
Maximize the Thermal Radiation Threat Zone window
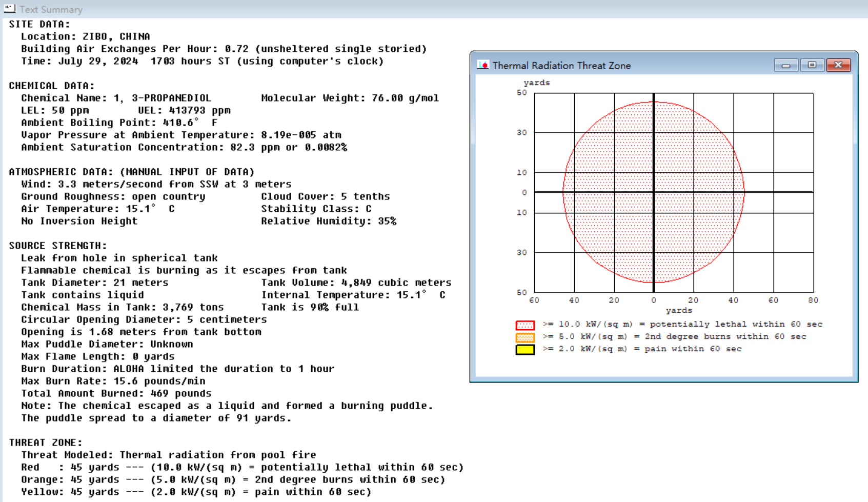click(812, 65)
